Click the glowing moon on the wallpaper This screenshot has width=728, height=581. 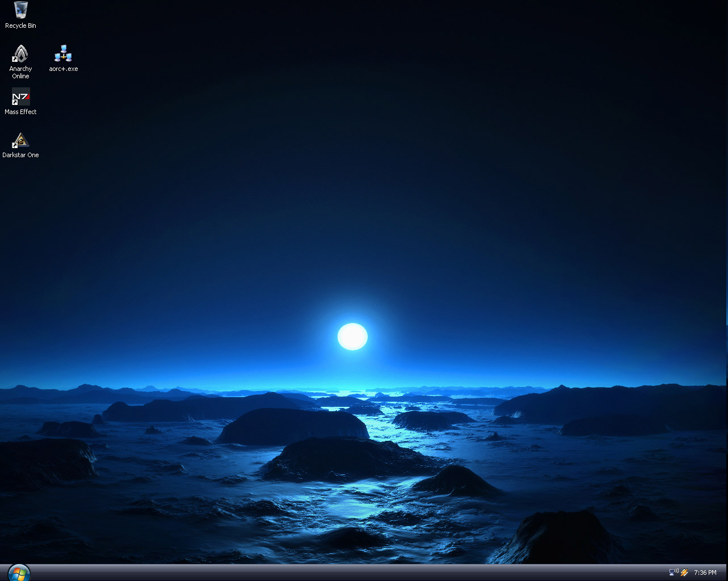352,336
